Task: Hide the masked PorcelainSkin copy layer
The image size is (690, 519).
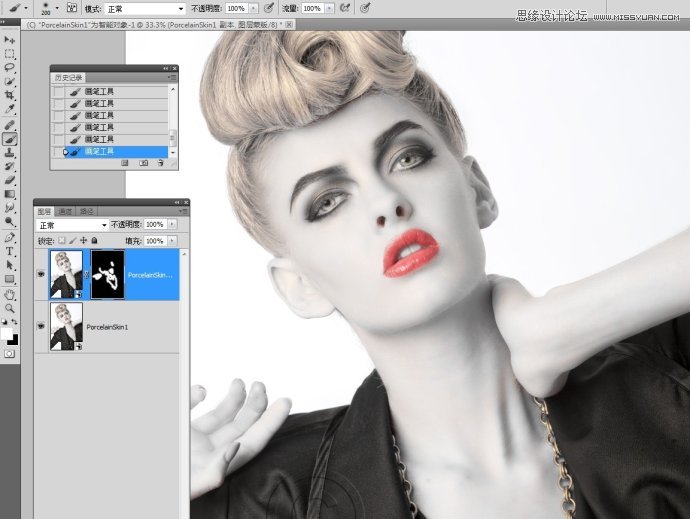Action: [42, 274]
